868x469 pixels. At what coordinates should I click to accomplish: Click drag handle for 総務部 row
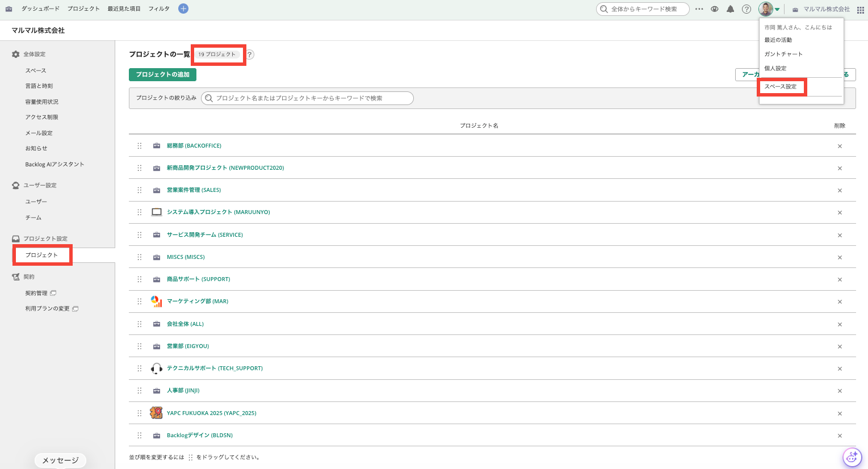tap(140, 146)
